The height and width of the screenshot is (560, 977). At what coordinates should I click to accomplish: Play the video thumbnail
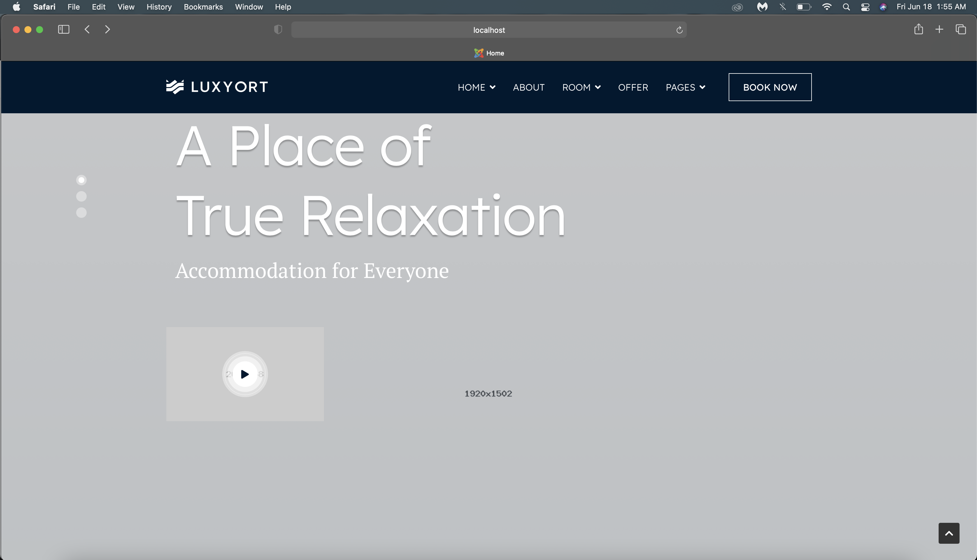(x=245, y=374)
